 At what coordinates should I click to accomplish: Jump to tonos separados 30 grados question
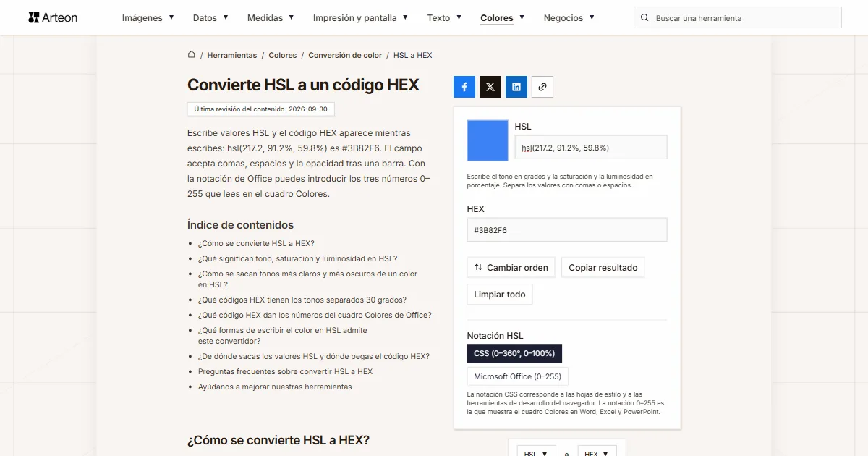302,300
